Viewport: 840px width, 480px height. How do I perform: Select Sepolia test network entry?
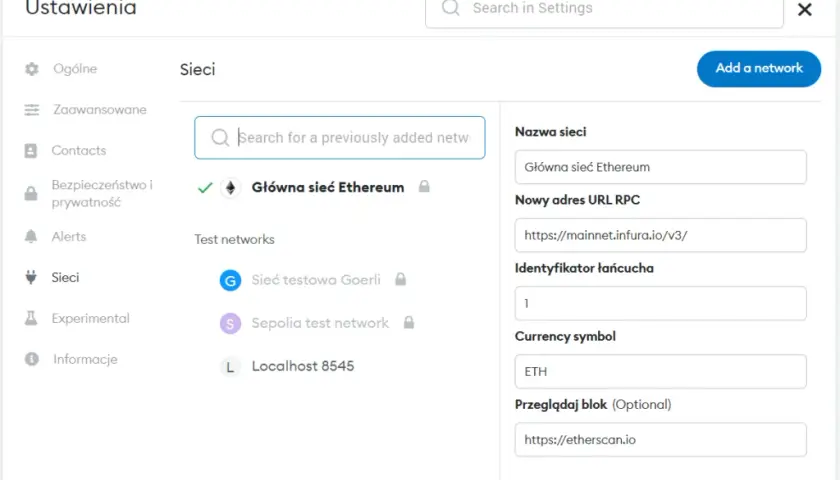[320, 323]
